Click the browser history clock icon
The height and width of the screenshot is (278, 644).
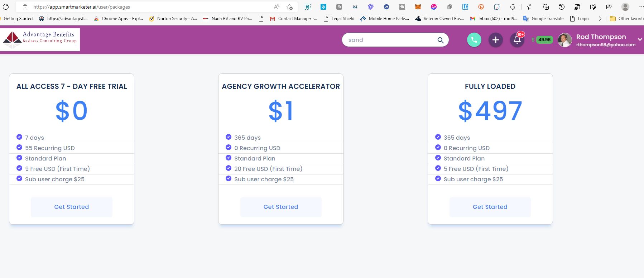561,7
